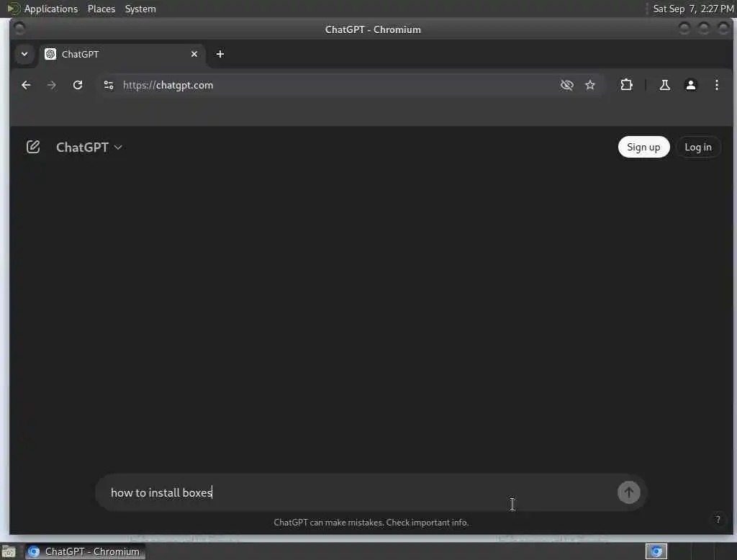
Task: Click the clock showing Sat Sep 7
Action: point(693,9)
